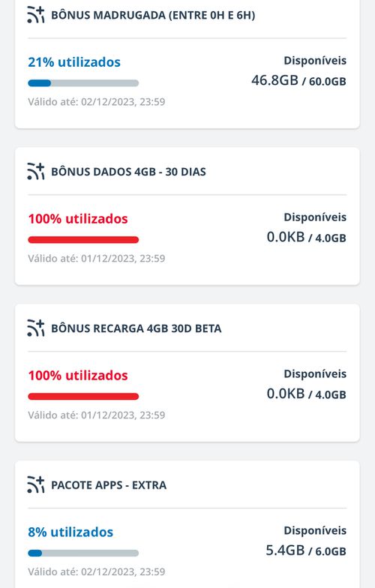Viewport: 375px width, 588px height.
Task: Tap the Bônus Madrugada data-plus icon
Action: 36,15
